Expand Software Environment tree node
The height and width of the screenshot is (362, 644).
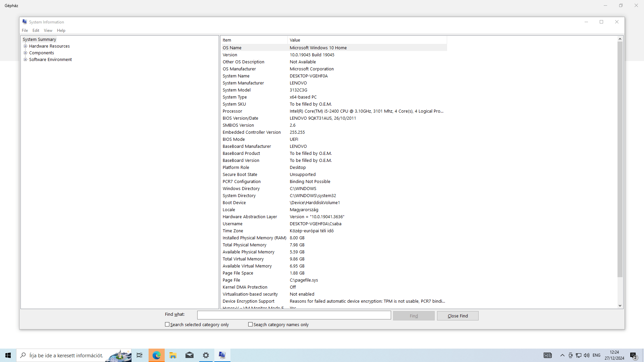click(25, 60)
